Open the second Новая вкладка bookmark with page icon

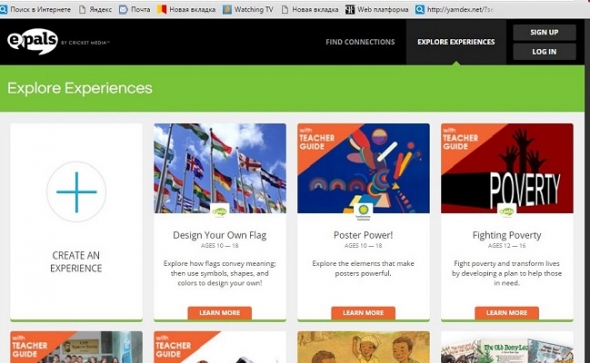[x=310, y=9]
